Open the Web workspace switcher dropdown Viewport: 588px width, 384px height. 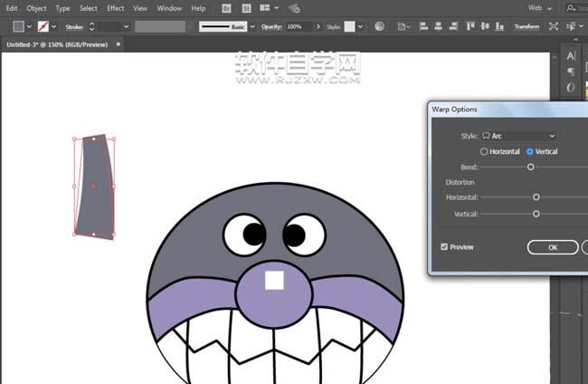click(x=539, y=8)
